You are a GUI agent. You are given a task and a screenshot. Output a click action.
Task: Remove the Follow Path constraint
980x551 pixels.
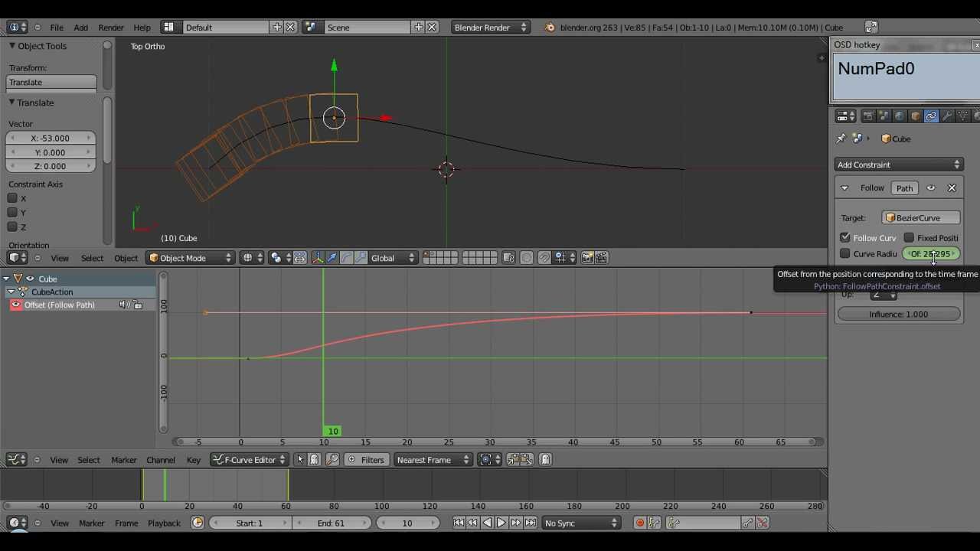click(x=952, y=187)
